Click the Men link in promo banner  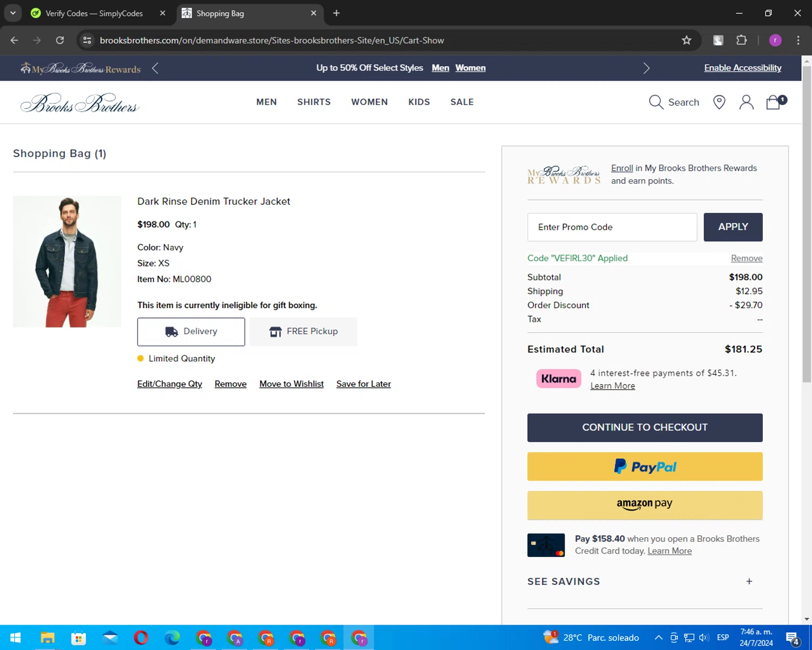point(440,68)
